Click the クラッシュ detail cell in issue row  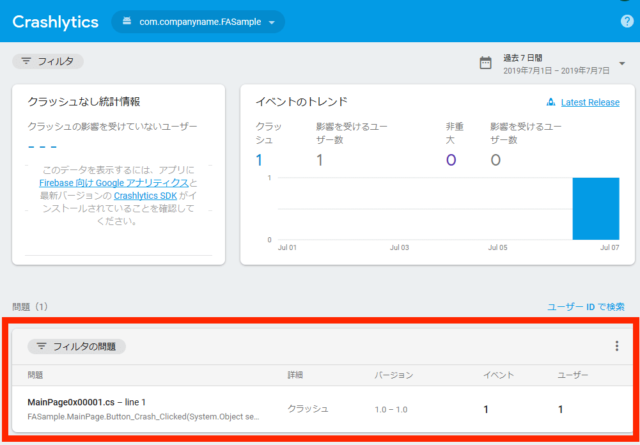[x=308, y=409]
